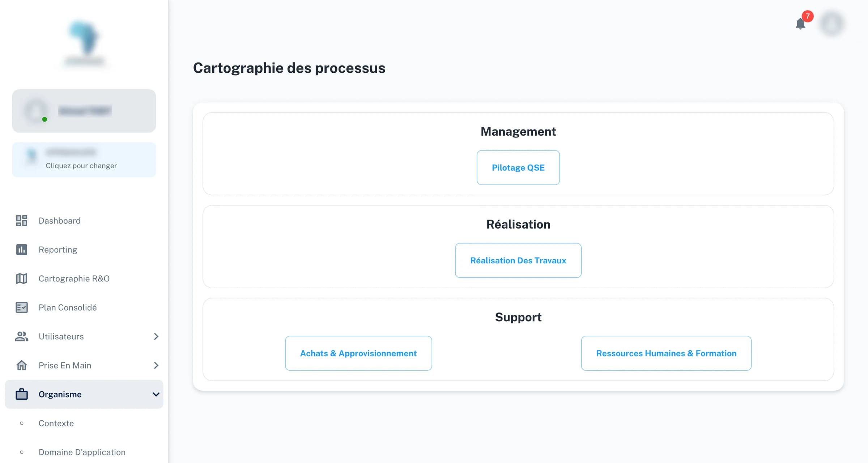Click the Utilisateurs menu label
The image size is (868, 463).
pyautogui.click(x=61, y=336)
